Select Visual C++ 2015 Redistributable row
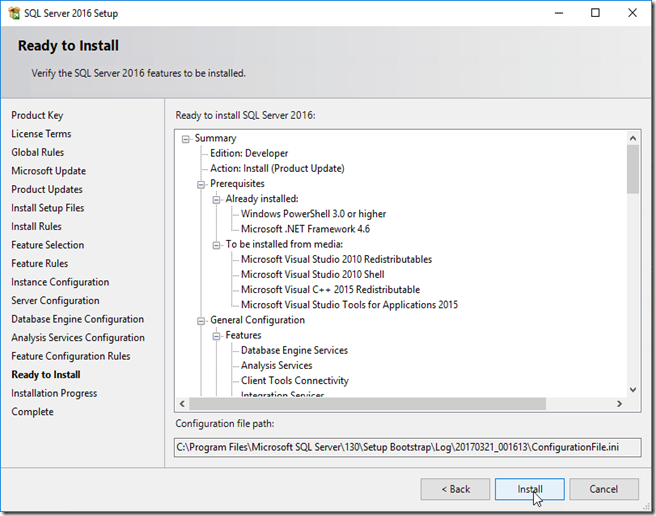 pyautogui.click(x=331, y=290)
